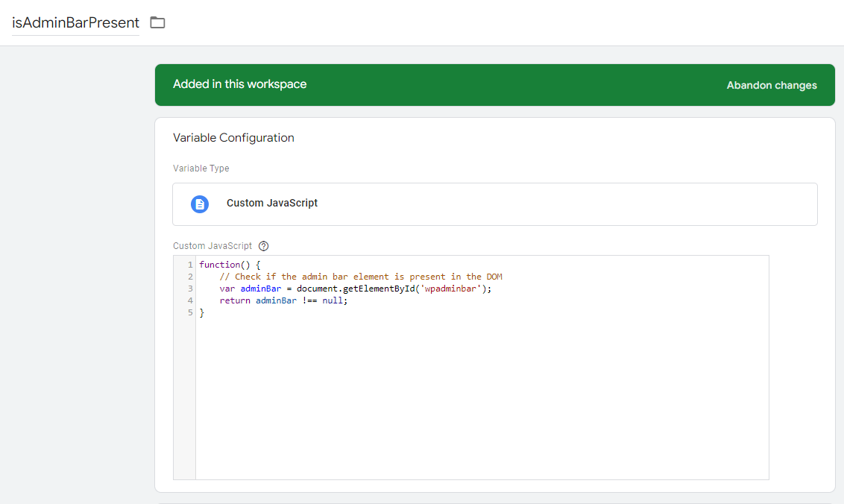Image resolution: width=844 pixels, height=504 pixels.
Task: Click line number 1 in editor gutter
Action: pos(190,265)
